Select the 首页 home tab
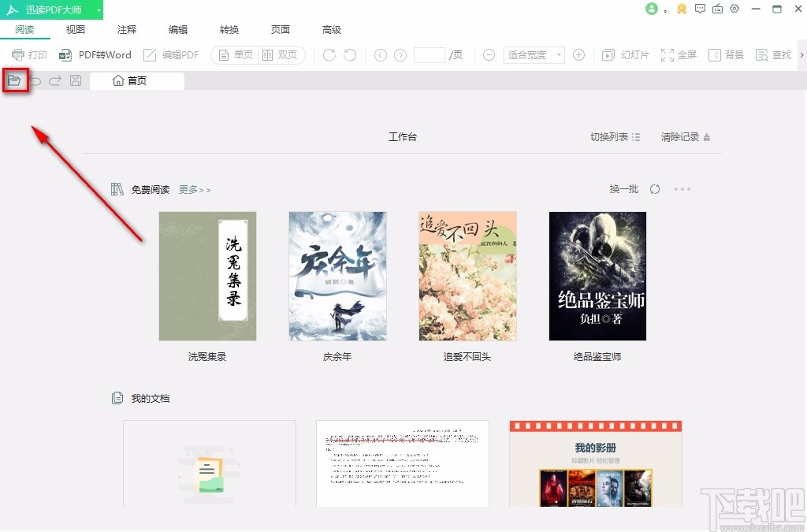Image resolution: width=807 pixels, height=532 pixels. [136, 80]
